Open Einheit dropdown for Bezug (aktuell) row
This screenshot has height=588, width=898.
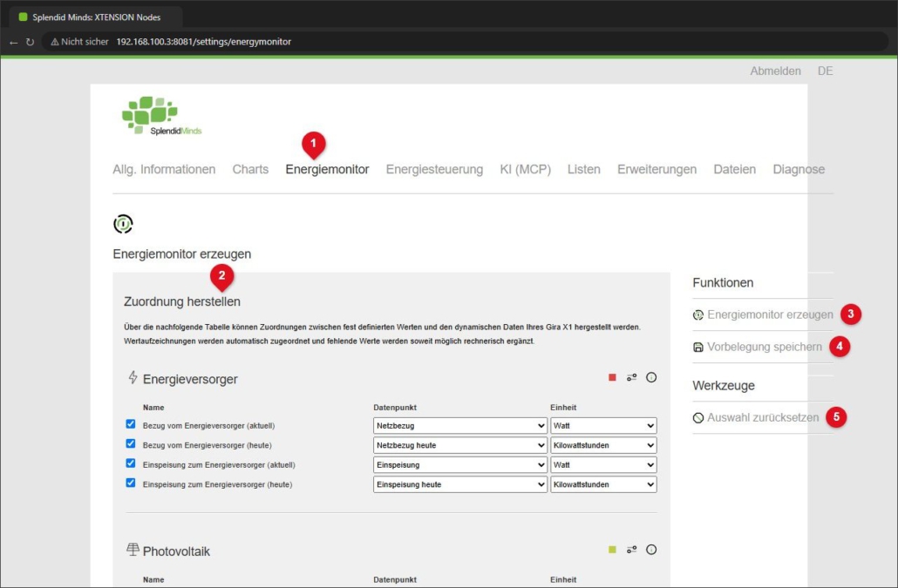pyautogui.click(x=603, y=426)
